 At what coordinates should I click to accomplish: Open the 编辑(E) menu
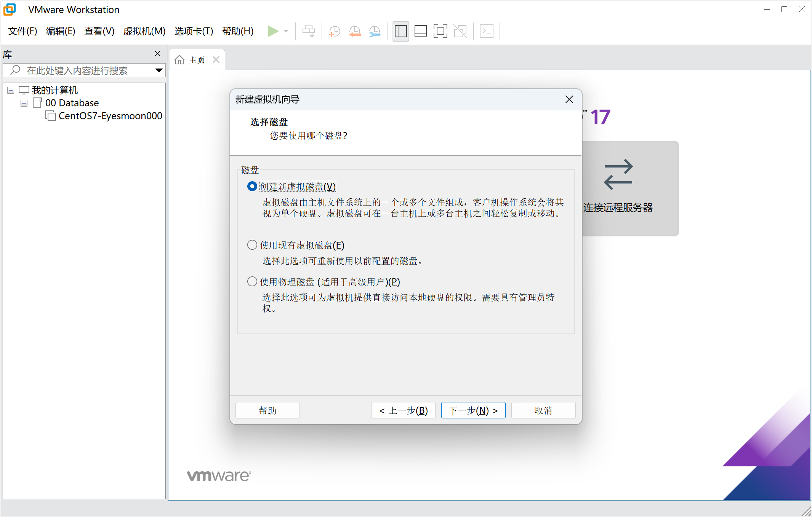tap(61, 31)
